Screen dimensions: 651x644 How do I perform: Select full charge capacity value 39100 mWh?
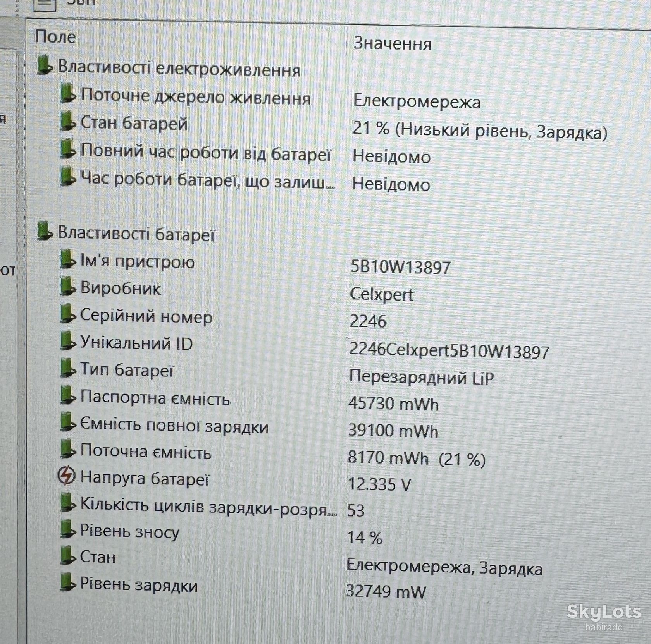tap(393, 431)
